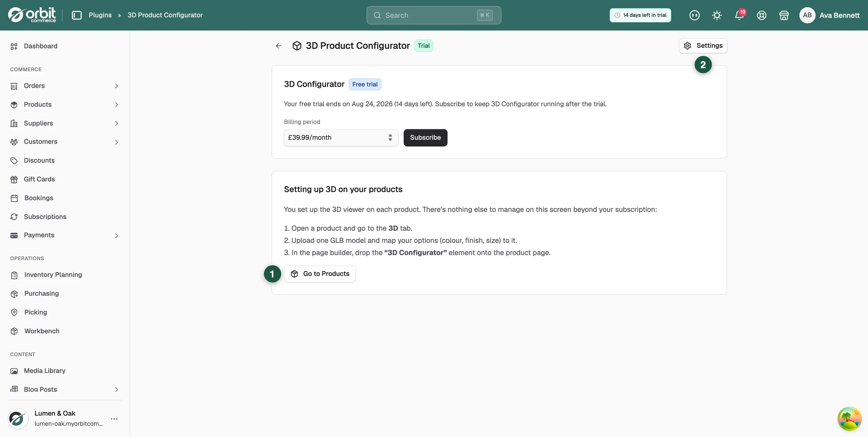
Task: Click the Media Library image icon
Action: (14, 371)
